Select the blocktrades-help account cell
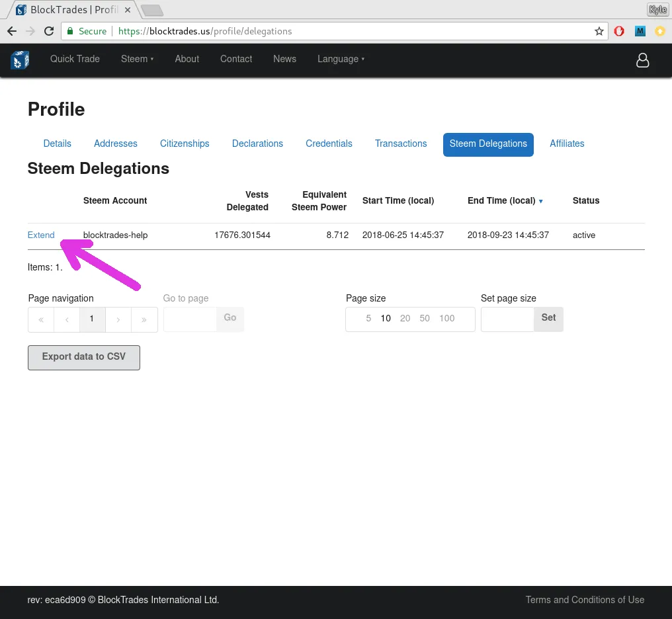 [115, 235]
